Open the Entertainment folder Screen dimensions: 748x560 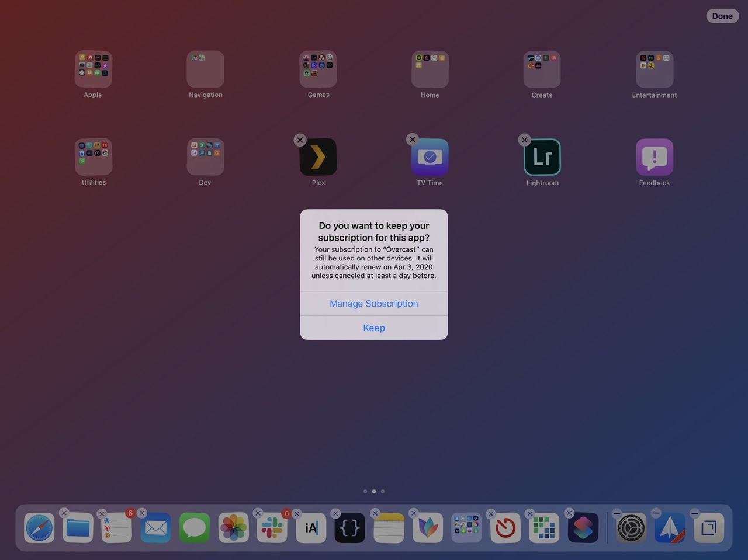pyautogui.click(x=654, y=68)
